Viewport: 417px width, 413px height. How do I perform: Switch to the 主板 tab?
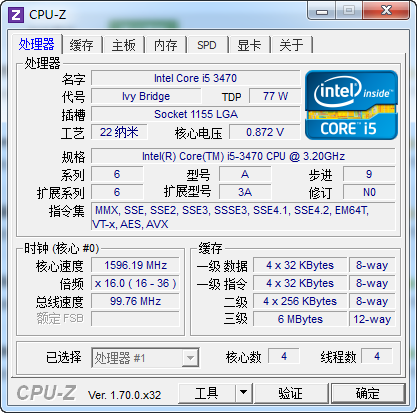click(x=123, y=45)
